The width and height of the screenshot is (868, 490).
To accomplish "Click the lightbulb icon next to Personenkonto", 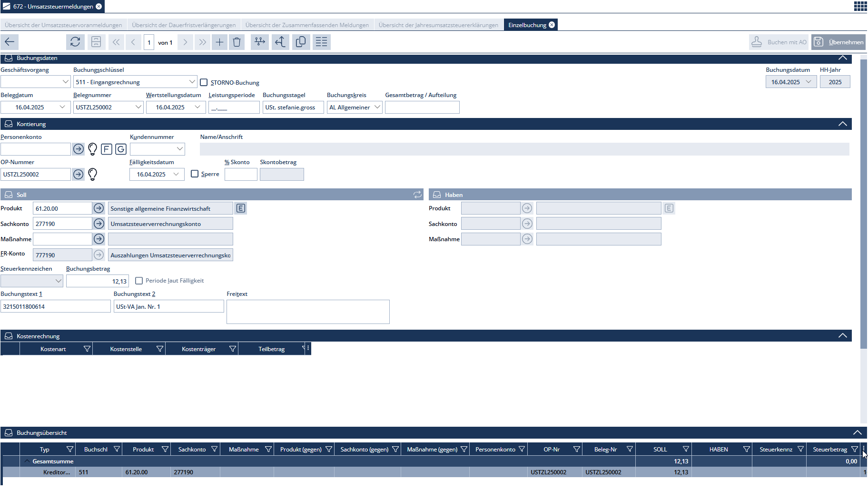I will point(93,149).
